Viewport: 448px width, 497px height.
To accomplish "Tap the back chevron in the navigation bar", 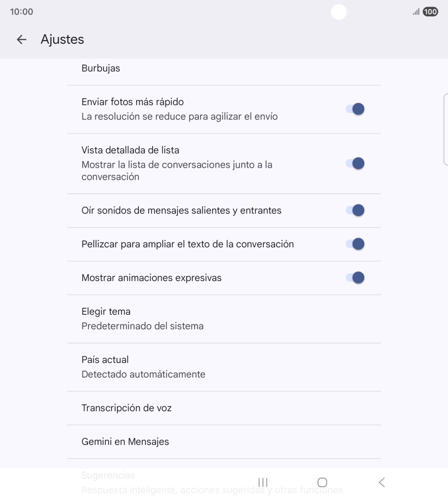I will tap(381, 482).
